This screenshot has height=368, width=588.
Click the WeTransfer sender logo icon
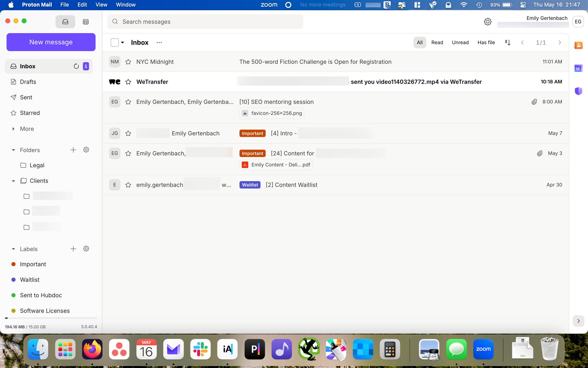pyautogui.click(x=115, y=82)
